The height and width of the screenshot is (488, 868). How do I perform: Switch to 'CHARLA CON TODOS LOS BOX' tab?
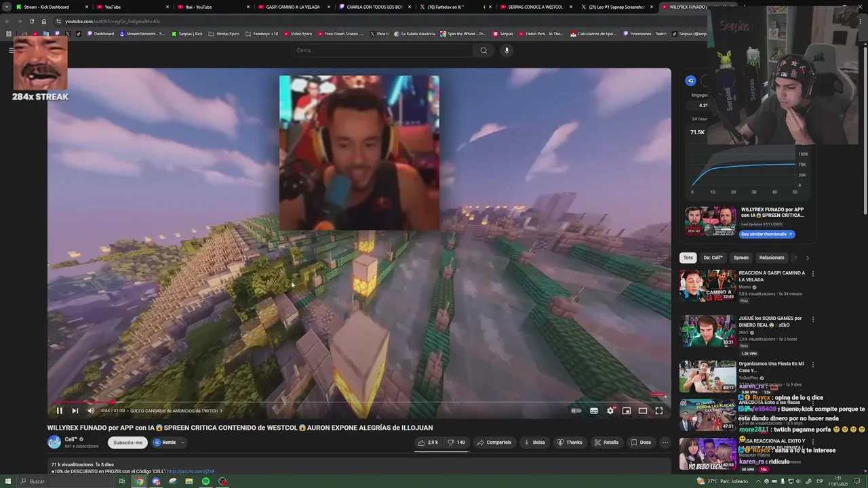click(375, 7)
